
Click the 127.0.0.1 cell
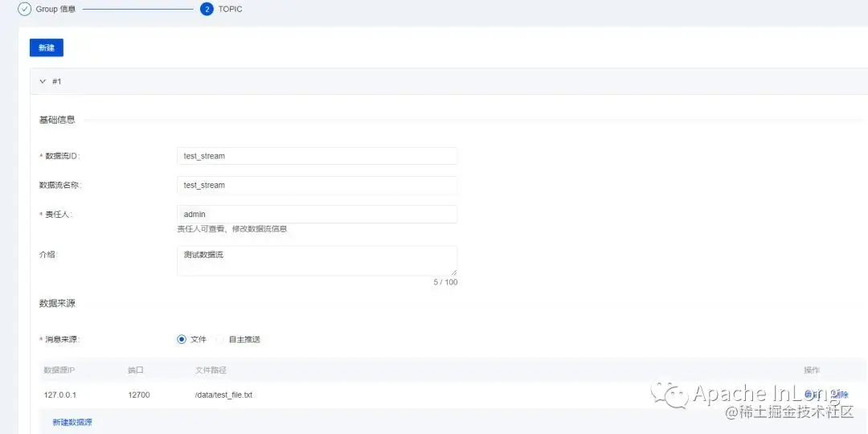point(59,395)
